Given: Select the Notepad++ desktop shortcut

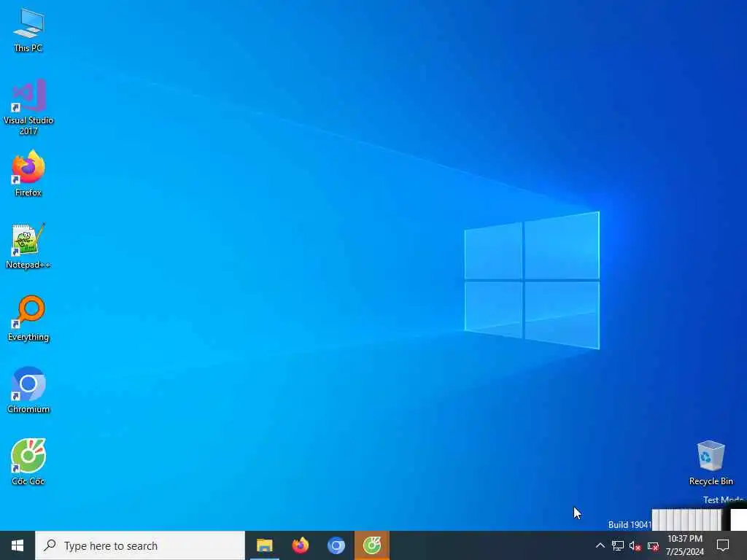Looking at the screenshot, I should (x=28, y=246).
